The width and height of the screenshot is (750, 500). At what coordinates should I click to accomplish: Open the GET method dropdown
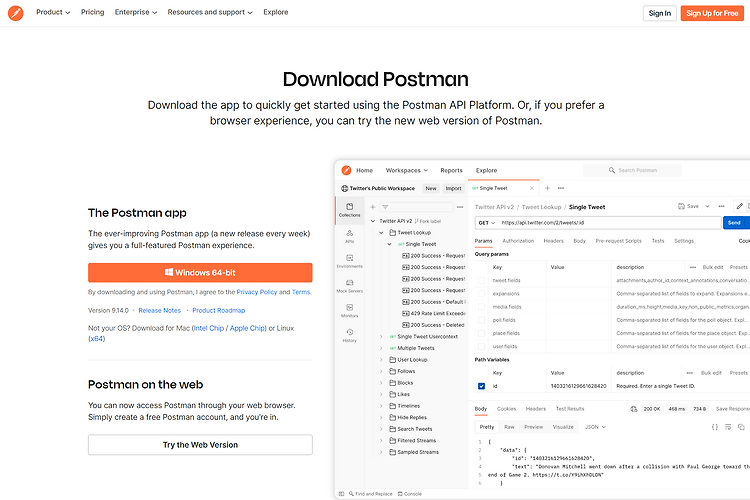487,223
